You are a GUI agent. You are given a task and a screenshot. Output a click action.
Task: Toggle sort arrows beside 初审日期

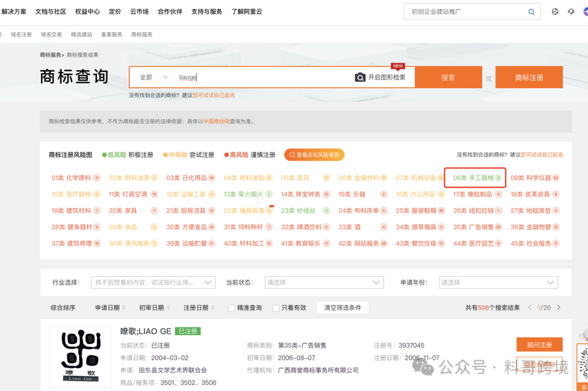click(168, 308)
